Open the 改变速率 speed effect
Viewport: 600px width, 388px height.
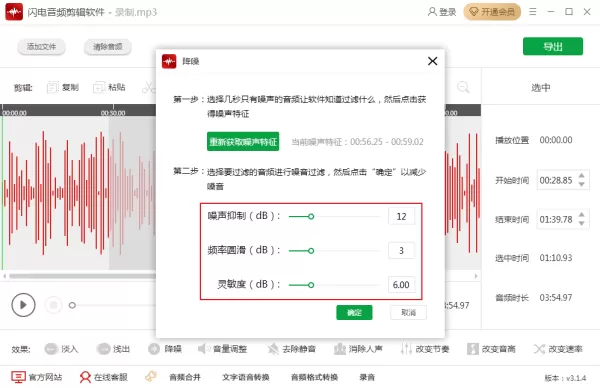click(558, 349)
